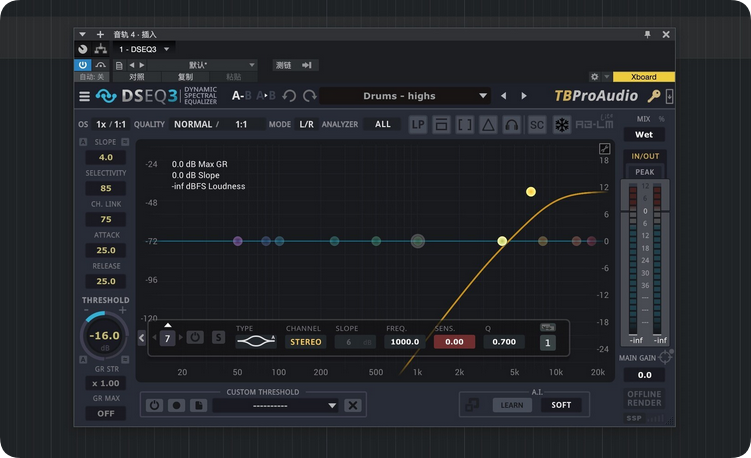The width and height of the screenshot is (751, 458).
Task: Click the host routing tree icon
Action: pos(101,49)
